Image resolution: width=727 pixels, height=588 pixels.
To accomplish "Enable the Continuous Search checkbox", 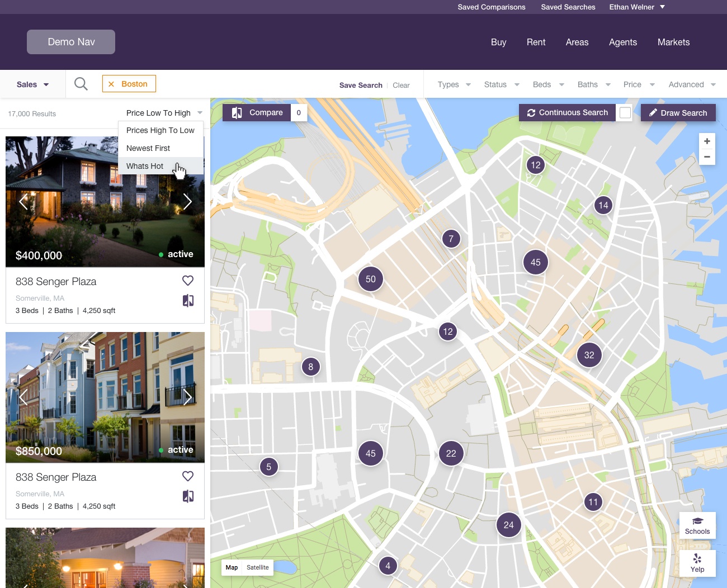I will pos(625,112).
